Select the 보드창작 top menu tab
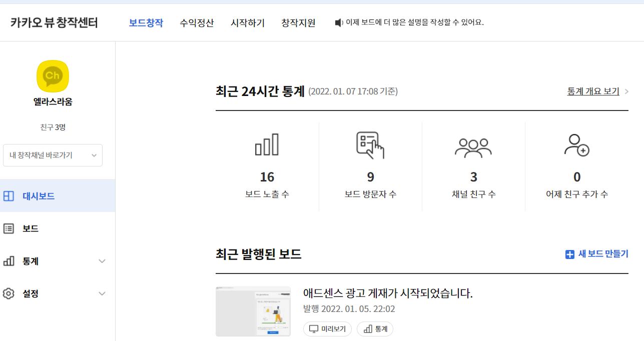 tap(146, 22)
